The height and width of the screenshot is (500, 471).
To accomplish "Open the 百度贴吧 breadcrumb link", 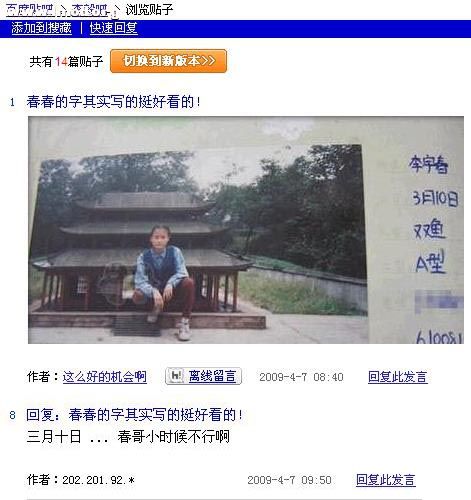I will point(30,10).
